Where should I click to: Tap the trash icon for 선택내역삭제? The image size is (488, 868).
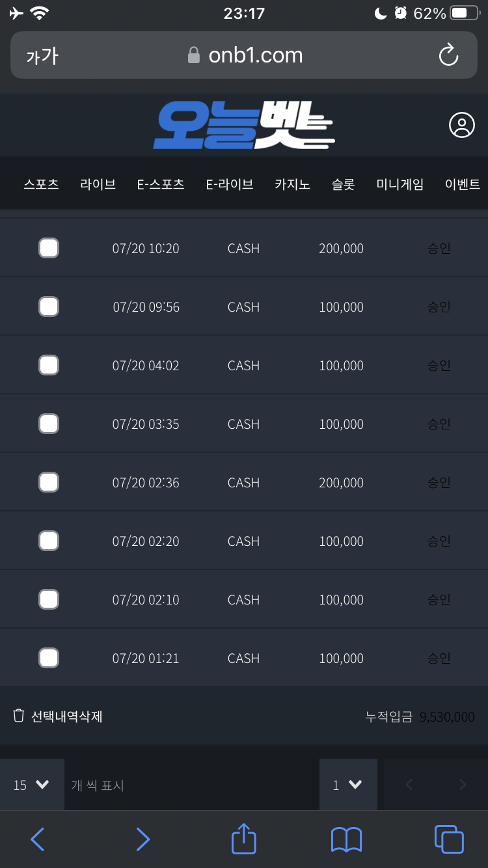coord(19,716)
